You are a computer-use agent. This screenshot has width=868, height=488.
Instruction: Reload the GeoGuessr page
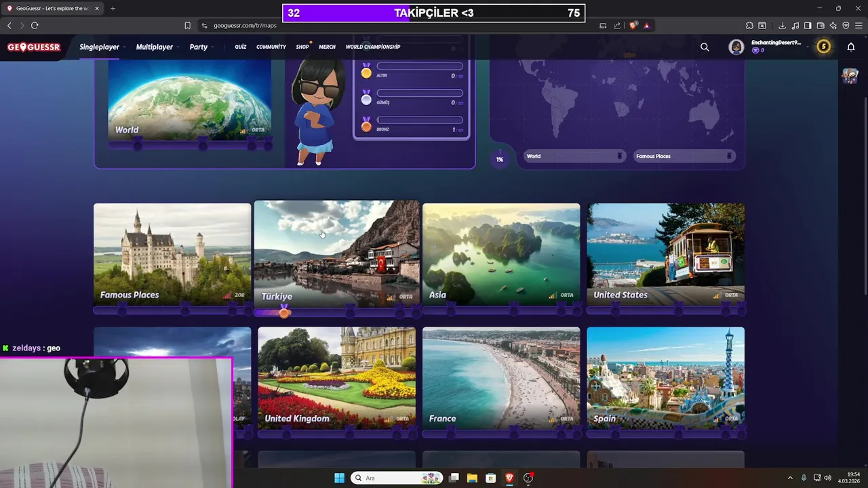(x=35, y=26)
